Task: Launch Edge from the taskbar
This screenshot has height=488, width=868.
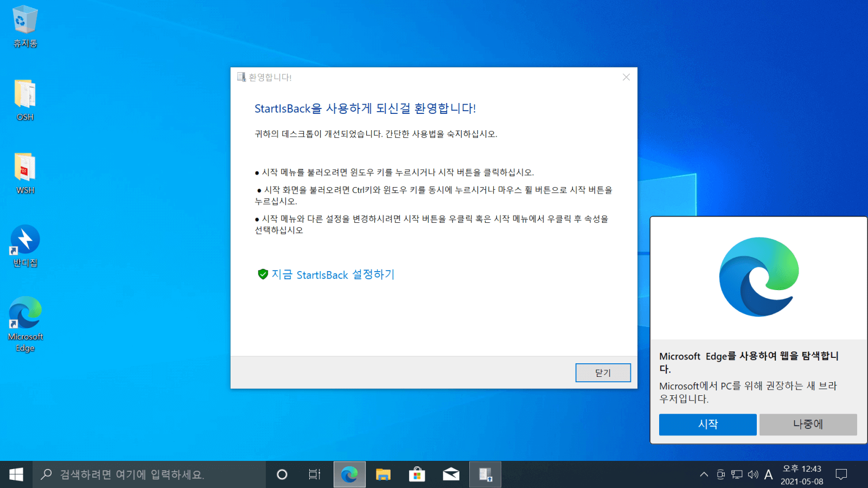Action: (349, 474)
